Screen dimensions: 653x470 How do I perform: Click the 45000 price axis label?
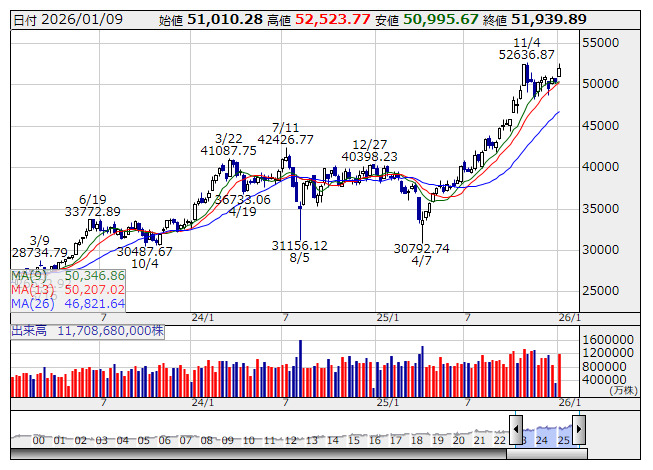(601, 125)
